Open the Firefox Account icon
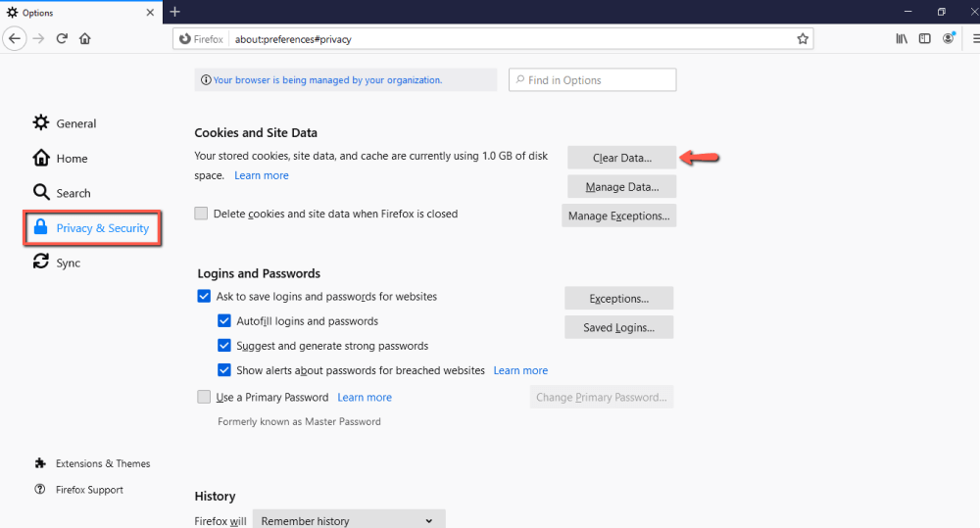Image resolution: width=980 pixels, height=528 pixels. click(949, 38)
